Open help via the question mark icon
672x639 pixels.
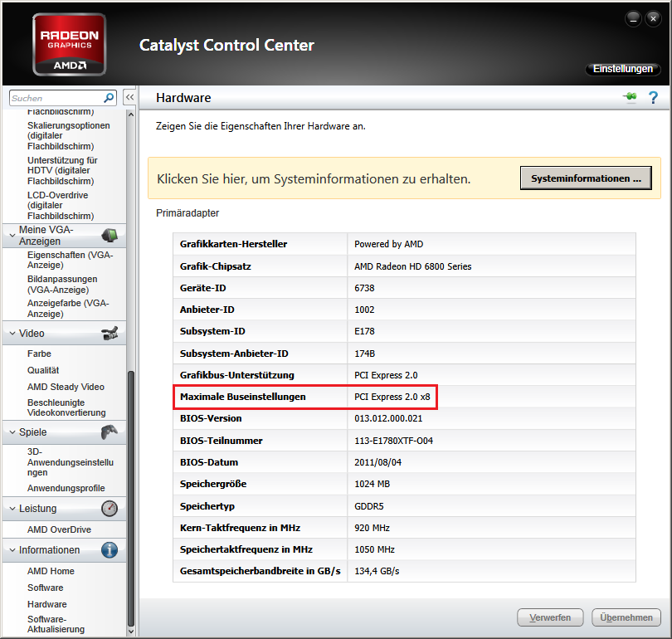coord(653,98)
